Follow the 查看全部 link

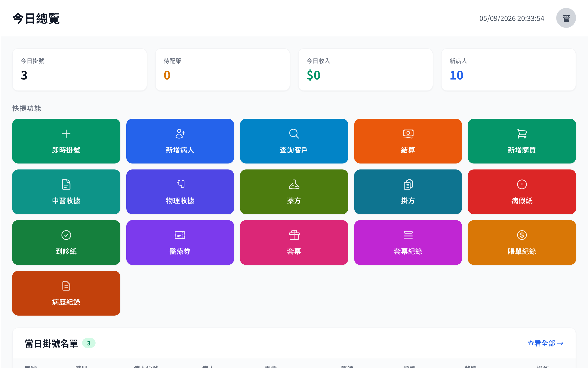pos(545,343)
